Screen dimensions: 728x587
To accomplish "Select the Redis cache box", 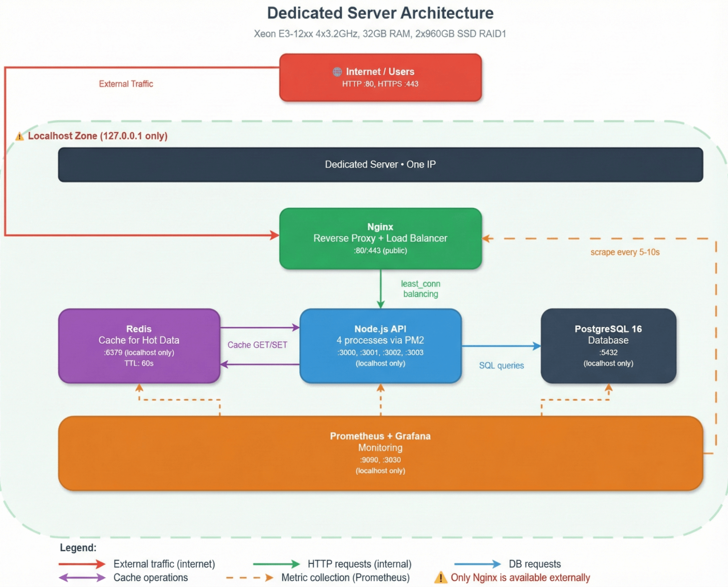I will pos(139,345).
